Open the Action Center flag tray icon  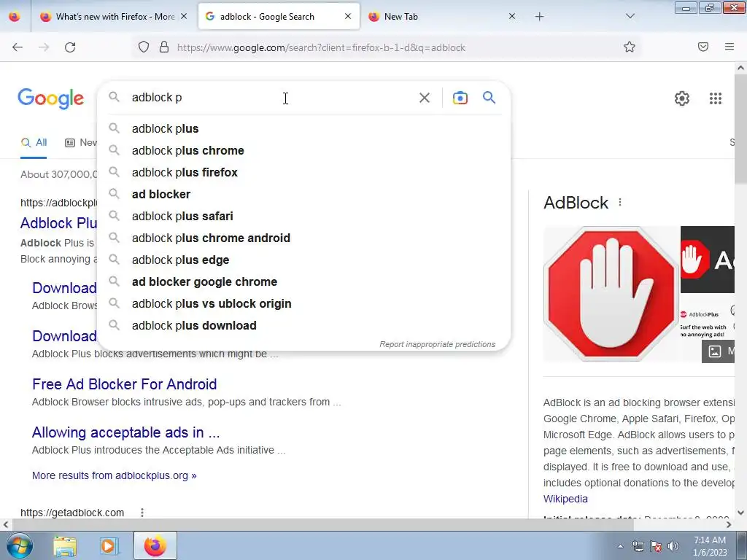tap(656, 546)
